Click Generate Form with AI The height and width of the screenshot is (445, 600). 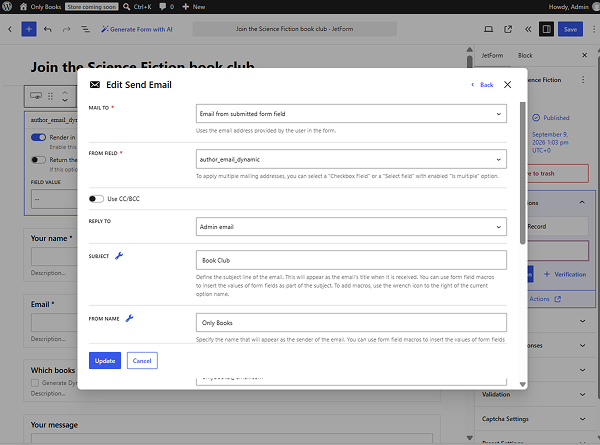(137, 29)
